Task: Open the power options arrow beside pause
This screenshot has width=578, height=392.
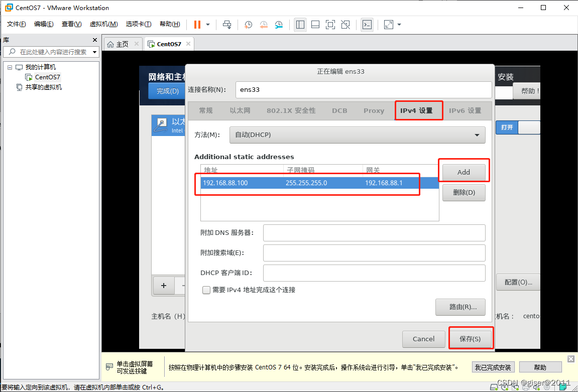Action: tap(208, 25)
